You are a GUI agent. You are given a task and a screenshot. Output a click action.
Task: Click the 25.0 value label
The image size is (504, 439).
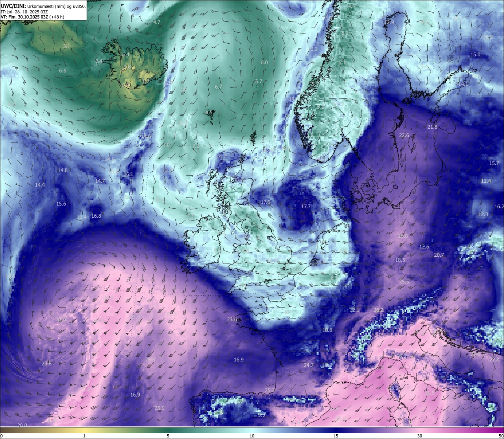click(x=159, y=408)
